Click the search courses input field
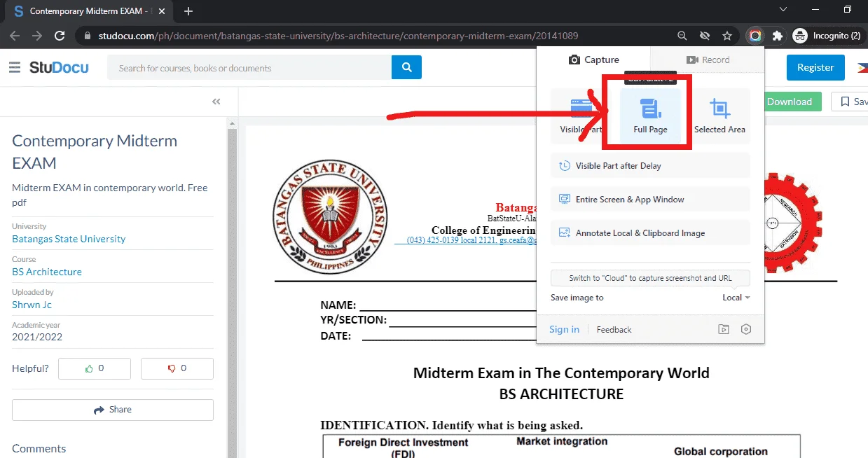This screenshot has width=868, height=458. tap(249, 68)
